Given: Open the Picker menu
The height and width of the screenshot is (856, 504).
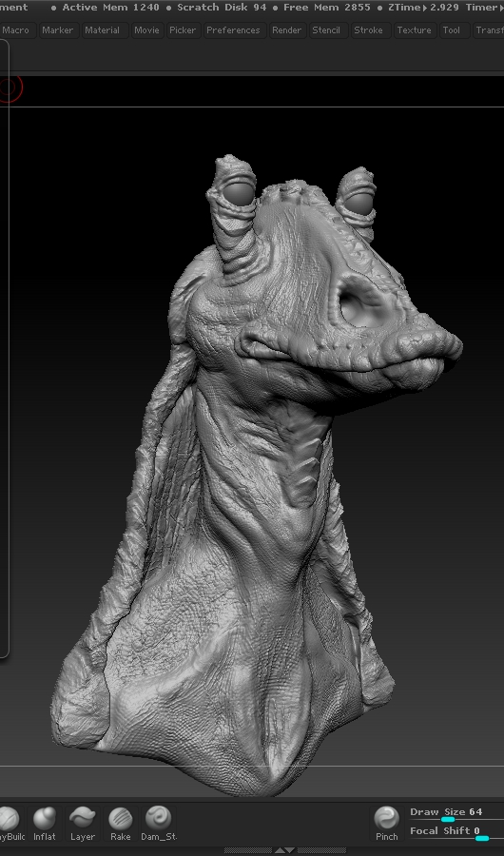Looking at the screenshot, I should coord(183,30).
